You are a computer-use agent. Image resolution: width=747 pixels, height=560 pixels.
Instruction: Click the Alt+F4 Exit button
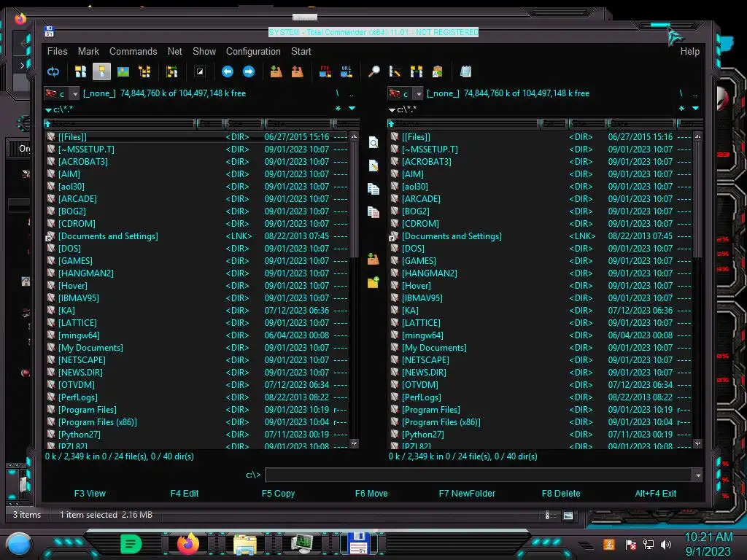point(656,494)
